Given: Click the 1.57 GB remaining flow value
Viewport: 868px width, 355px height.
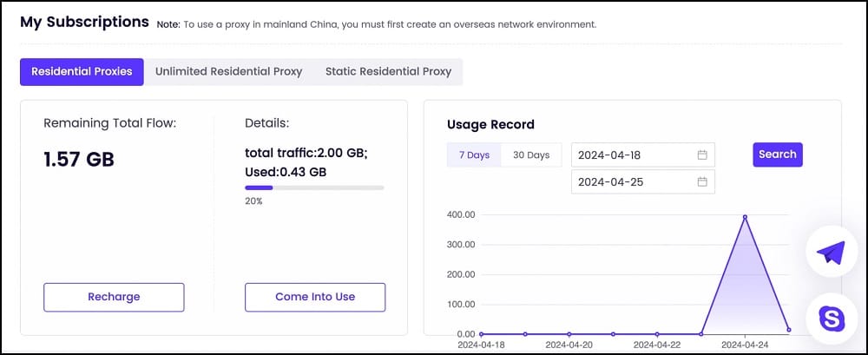Looking at the screenshot, I should click(79, 160).
